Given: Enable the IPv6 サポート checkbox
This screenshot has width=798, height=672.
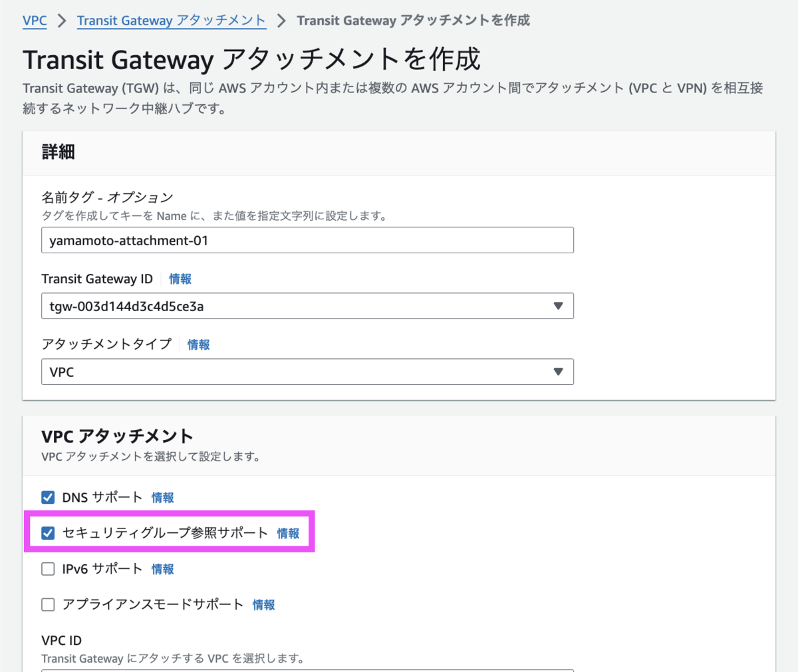Looking at the screenshot, I should (x=48, y=569).
